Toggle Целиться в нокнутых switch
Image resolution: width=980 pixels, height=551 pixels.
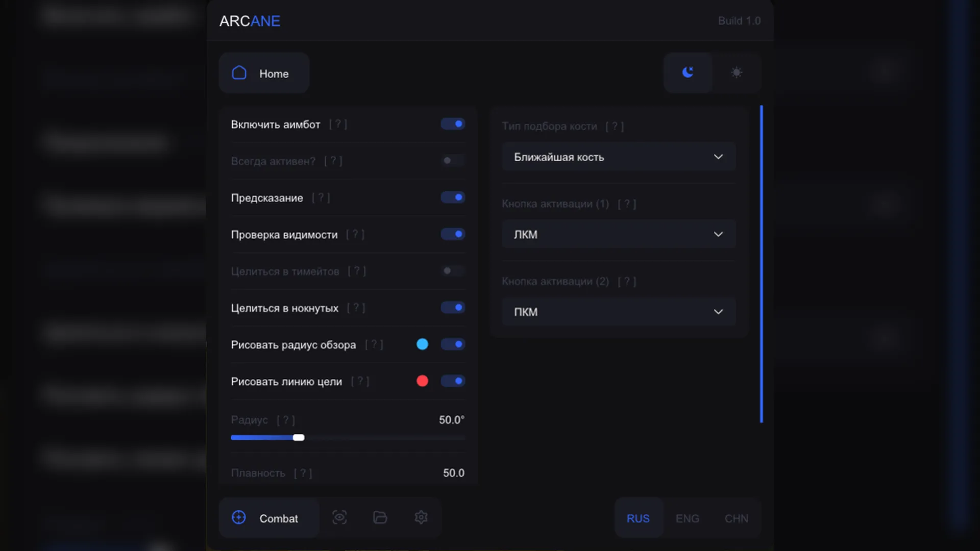[x=453, y=308]
